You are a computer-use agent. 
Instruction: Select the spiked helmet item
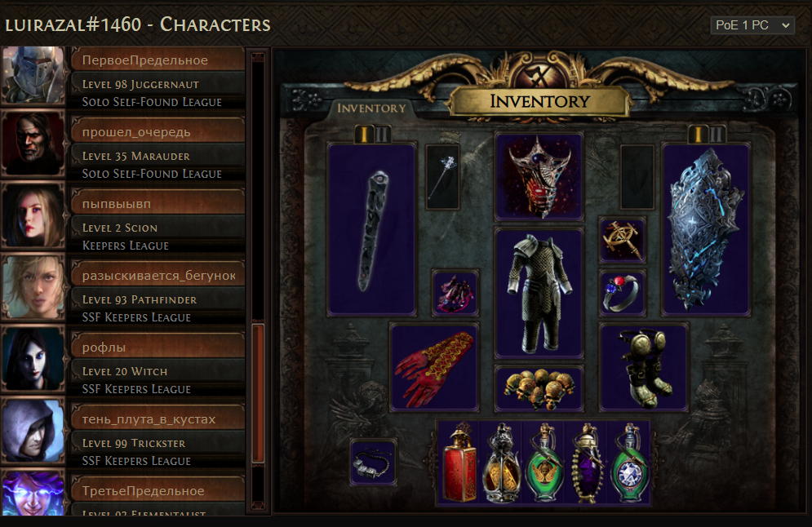(x=539, y=176)
